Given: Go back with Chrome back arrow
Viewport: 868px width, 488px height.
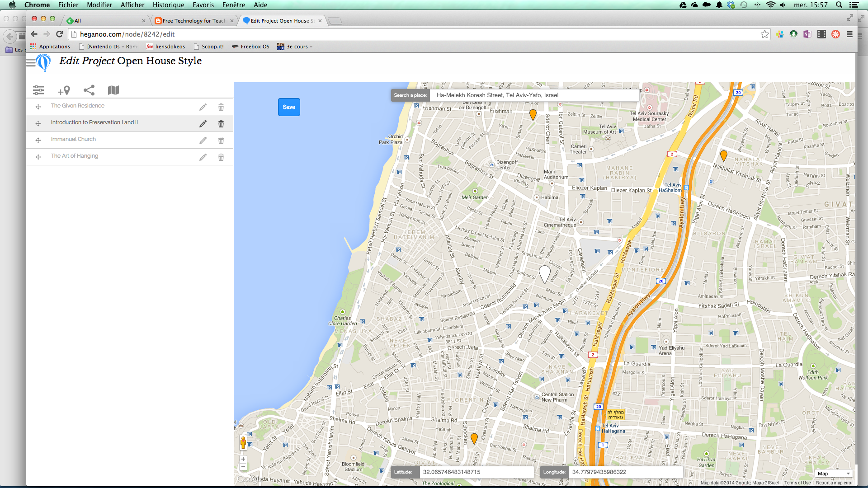Looking at the screenshot, I should pos(34,34).
